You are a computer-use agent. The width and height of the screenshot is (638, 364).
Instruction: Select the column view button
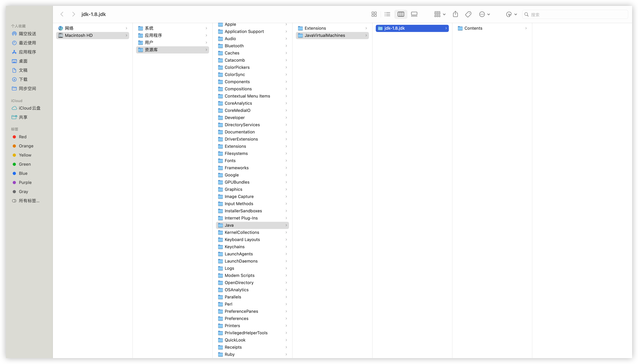tap(401, 14)
